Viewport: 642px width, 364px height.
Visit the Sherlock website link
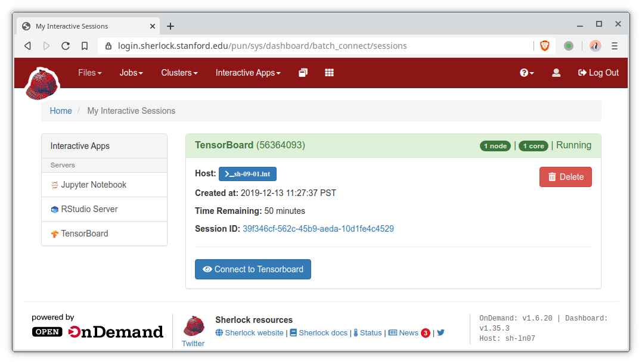(x=254, y=333)
